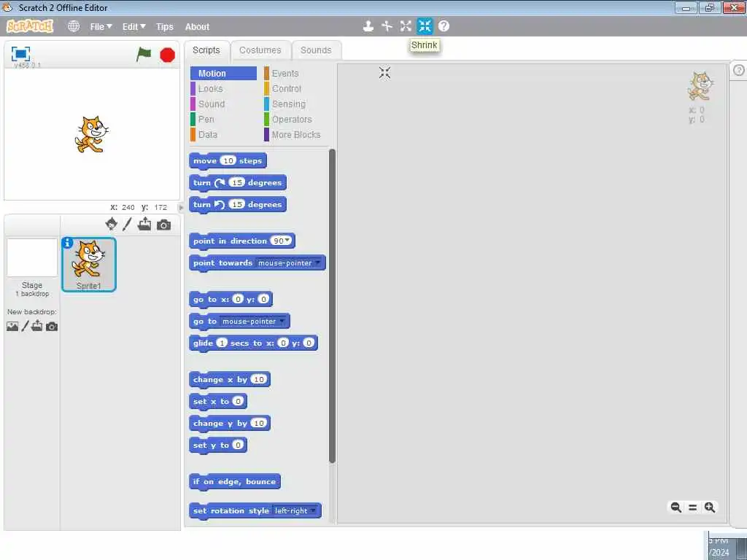Click the blocks palette scrollbar

click(332, 306)
